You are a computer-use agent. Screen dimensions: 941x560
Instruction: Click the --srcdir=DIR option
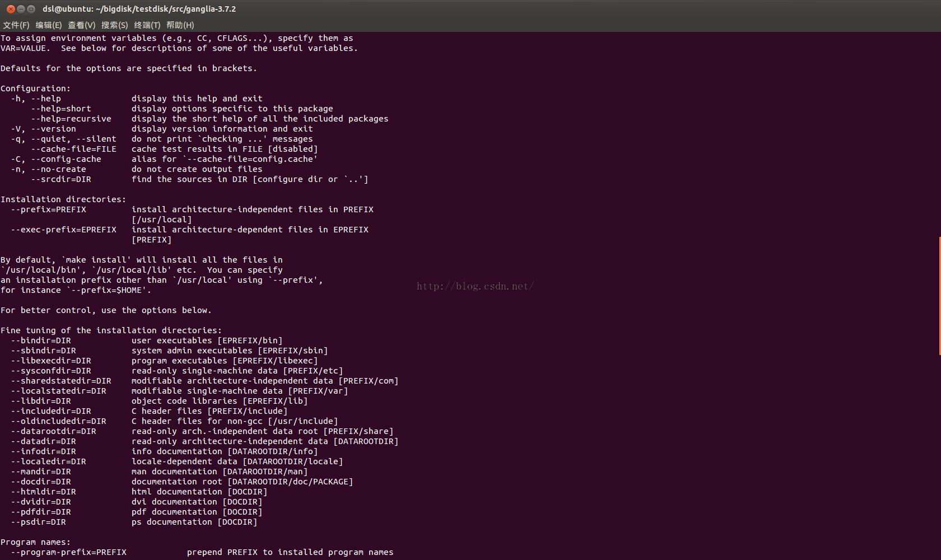61,179
